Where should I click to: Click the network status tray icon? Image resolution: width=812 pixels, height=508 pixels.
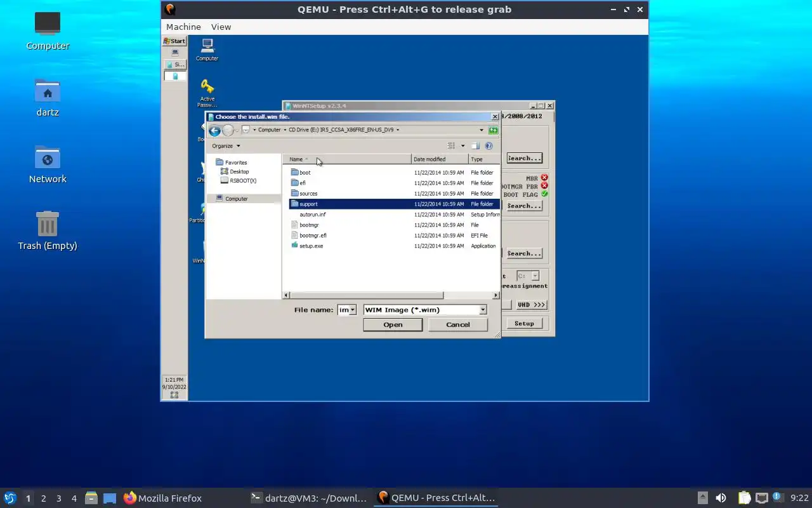click(761, 498)
